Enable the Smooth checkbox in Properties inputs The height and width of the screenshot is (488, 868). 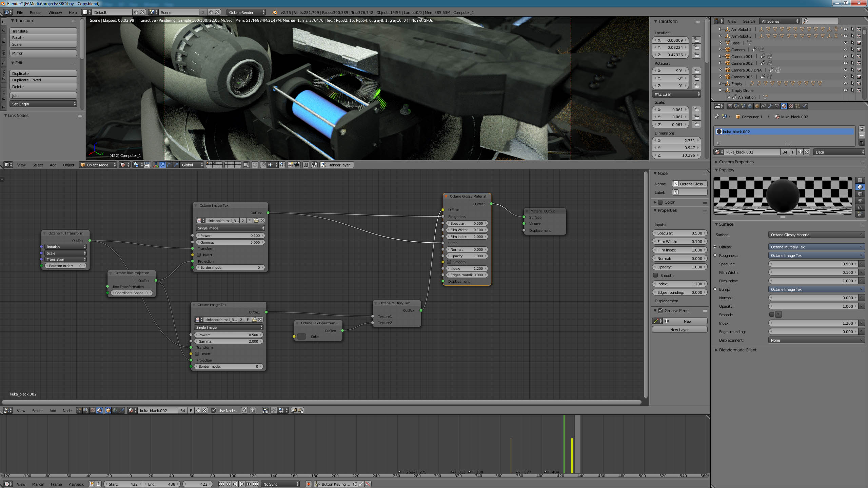[x=655, y=276]
